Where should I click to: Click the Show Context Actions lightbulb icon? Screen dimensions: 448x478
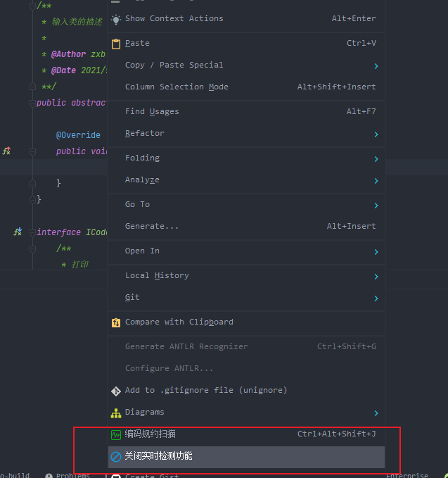point(116,20)
